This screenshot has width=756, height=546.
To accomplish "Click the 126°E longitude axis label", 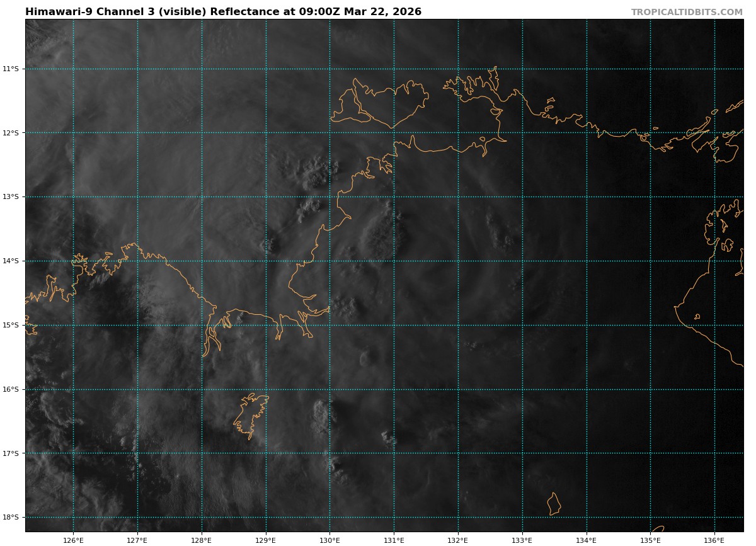I will tap(73, 540).
